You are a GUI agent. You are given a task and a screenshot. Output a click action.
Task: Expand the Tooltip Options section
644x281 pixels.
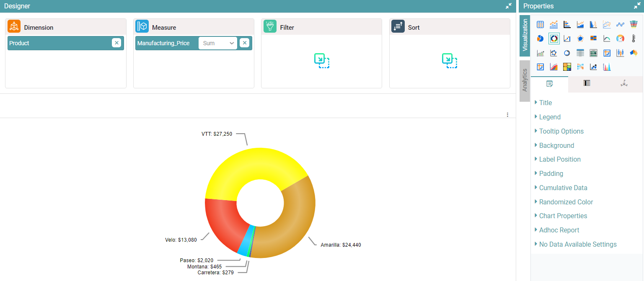coord(561,131)
